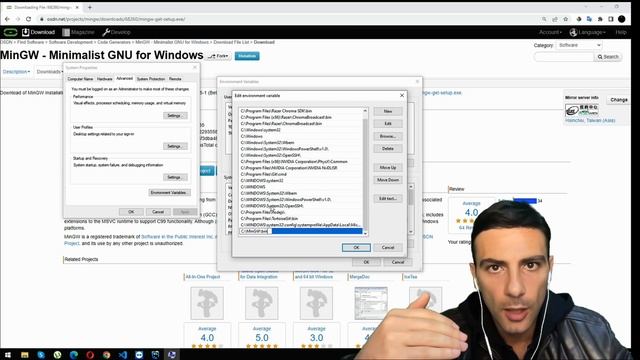The height and width of the screenshot is (360, 640).
Task: Open Develop section in OSDN header
Action: (116, 32)
